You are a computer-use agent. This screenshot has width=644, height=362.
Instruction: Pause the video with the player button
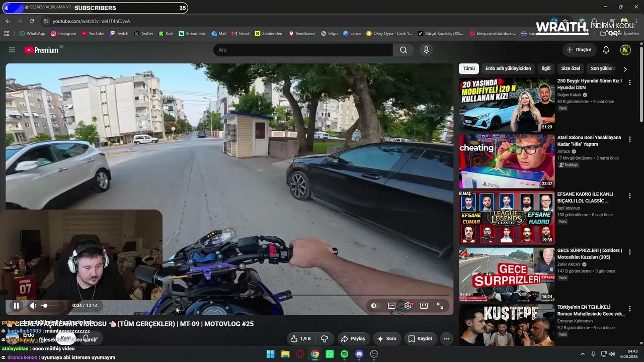click(16, 305)
